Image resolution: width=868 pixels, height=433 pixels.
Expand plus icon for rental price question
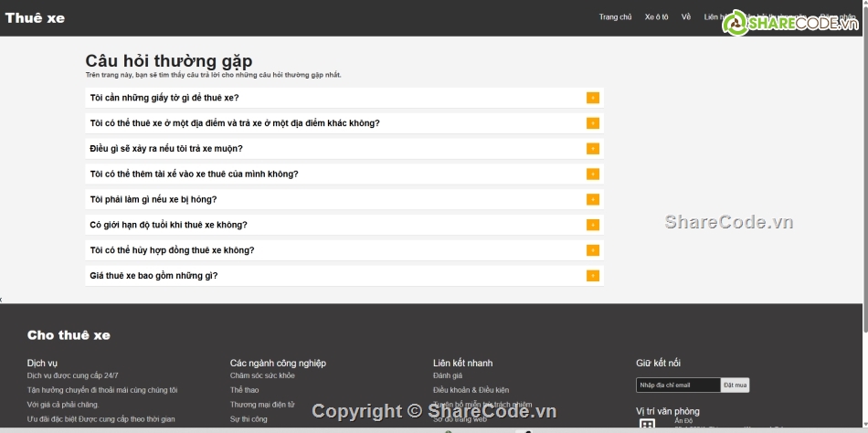pyautogui.click(x=592, y=276)
